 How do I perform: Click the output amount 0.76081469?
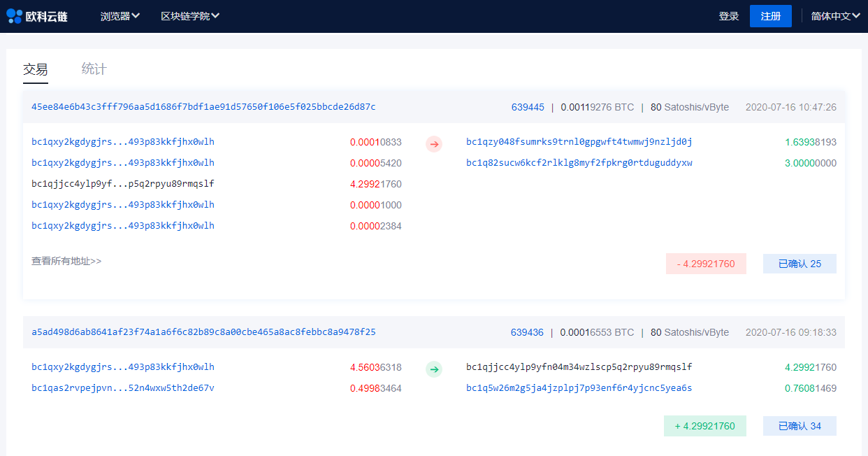click(x=811, y=388)
